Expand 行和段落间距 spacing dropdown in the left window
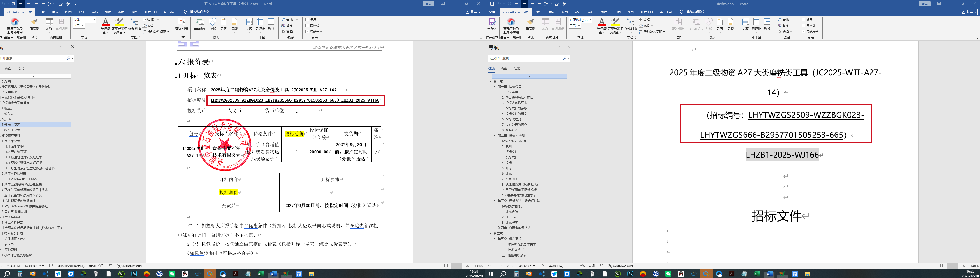Screen dimensions: 980x278 pos(168,32)
